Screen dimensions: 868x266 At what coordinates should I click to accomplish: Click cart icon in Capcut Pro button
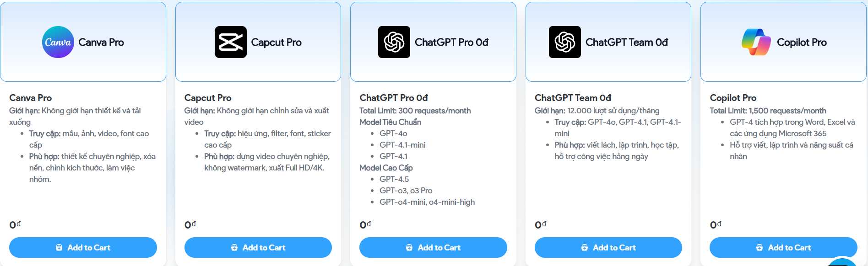coord(234,248)
